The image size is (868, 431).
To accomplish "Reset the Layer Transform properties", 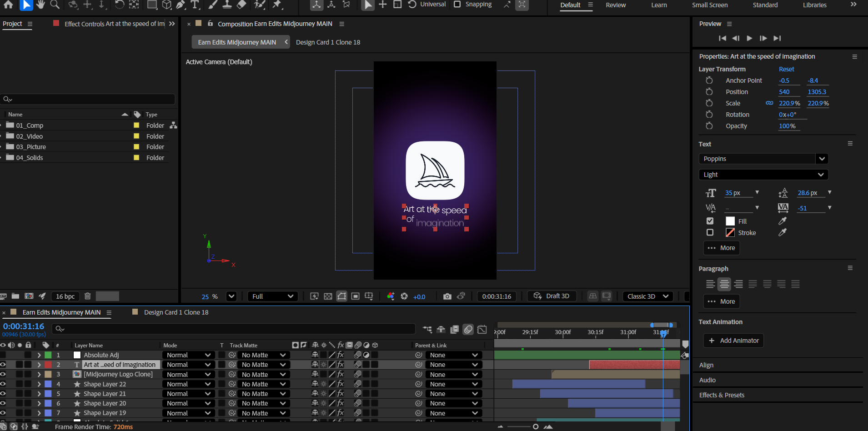I will click(x=786, y=69).
